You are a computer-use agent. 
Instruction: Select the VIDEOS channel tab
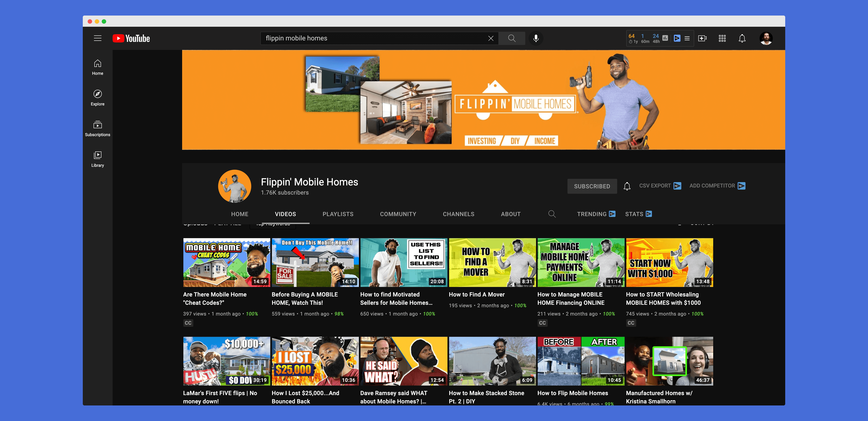click(285, 214)
